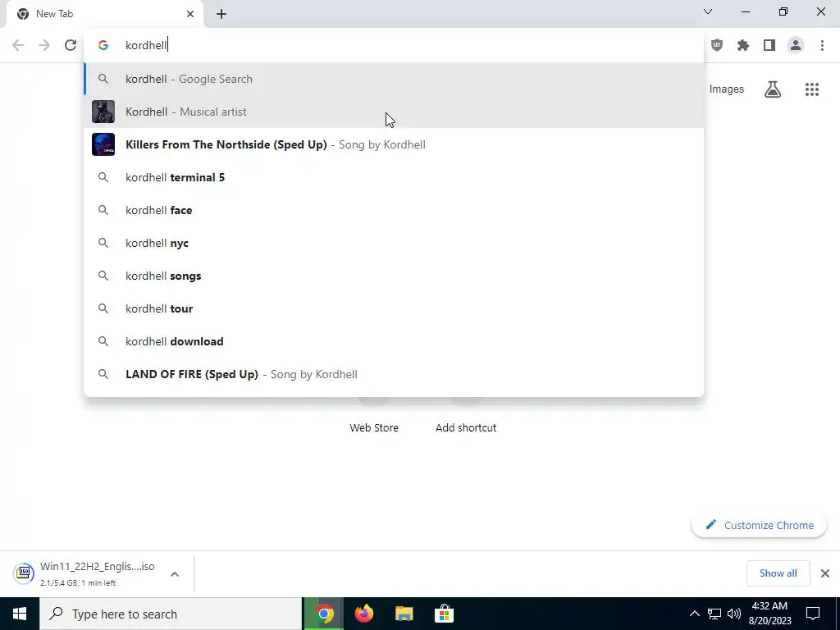This screenshot has width=840, height=630.
Task: Pick 'kordhell download' suggestion
Action: tap(394, 341)
